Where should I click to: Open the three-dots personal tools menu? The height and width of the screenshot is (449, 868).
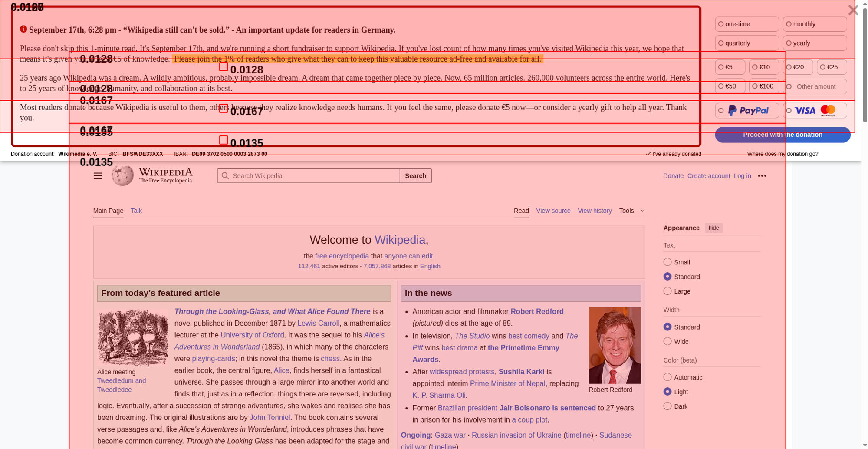pos(762,176)
